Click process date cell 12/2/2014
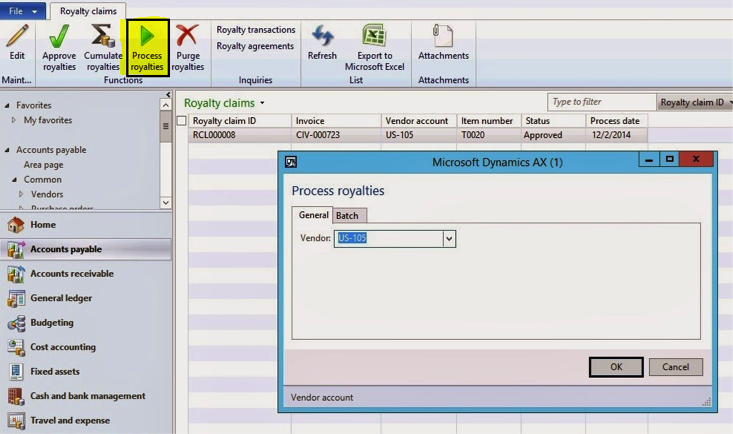 (x=617, y=135)
